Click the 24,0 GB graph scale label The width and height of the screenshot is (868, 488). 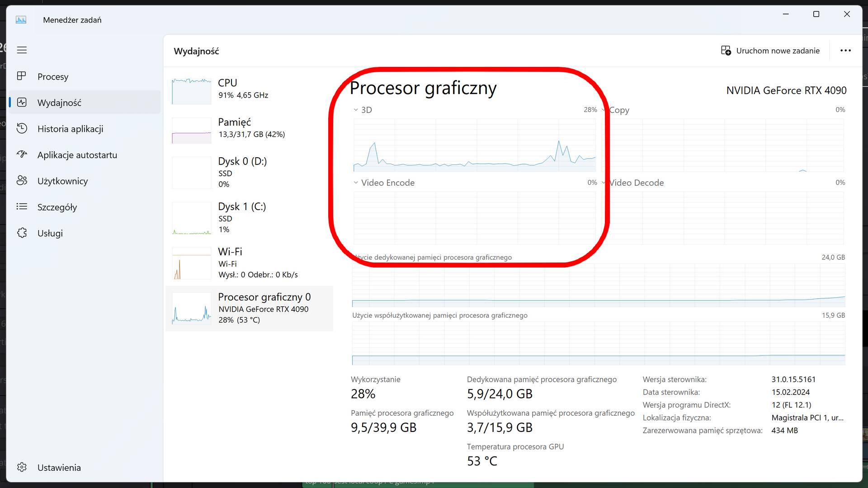(833, 257)
